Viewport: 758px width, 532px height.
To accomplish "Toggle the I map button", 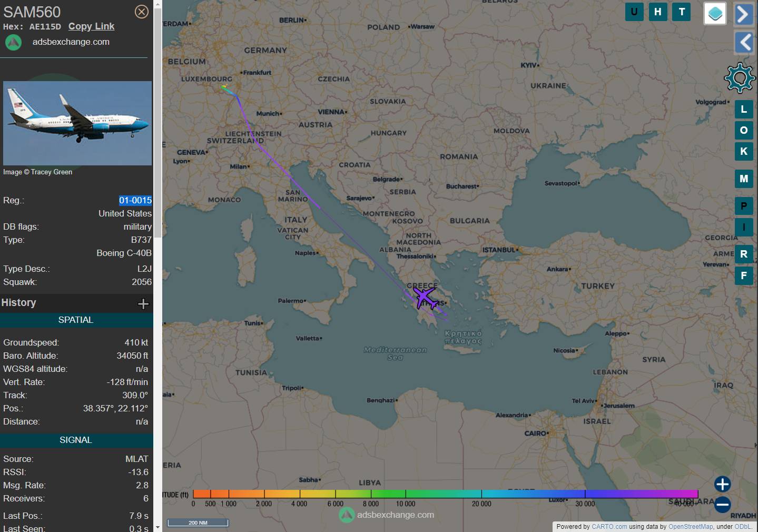I will (744, 227).
